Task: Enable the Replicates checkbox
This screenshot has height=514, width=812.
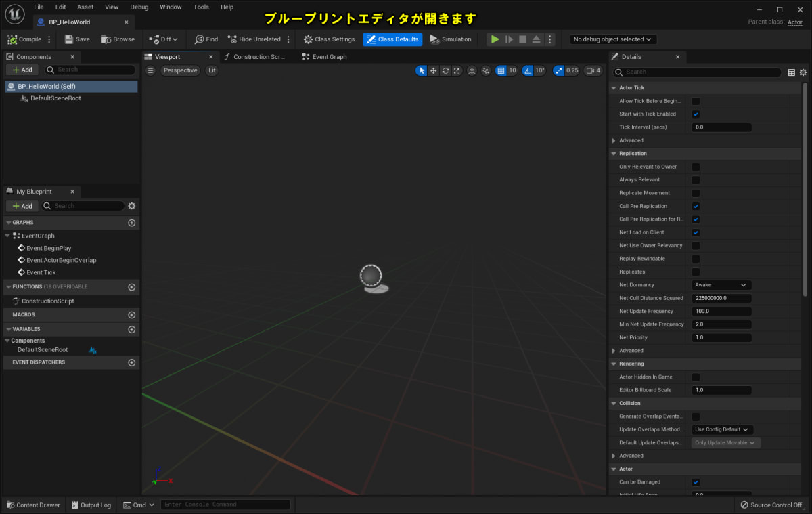Action: pyautogui.click(x=695, y=272)
